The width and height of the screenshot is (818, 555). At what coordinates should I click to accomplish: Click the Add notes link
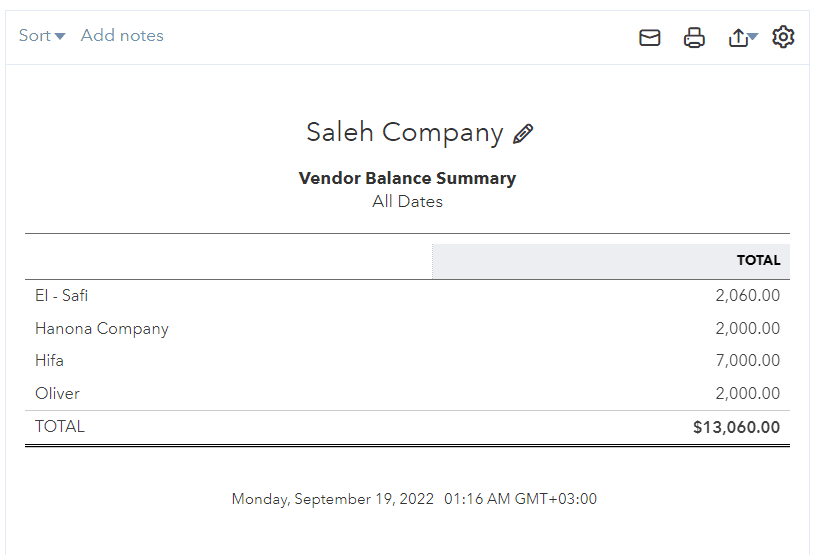(x=122, y=35)
